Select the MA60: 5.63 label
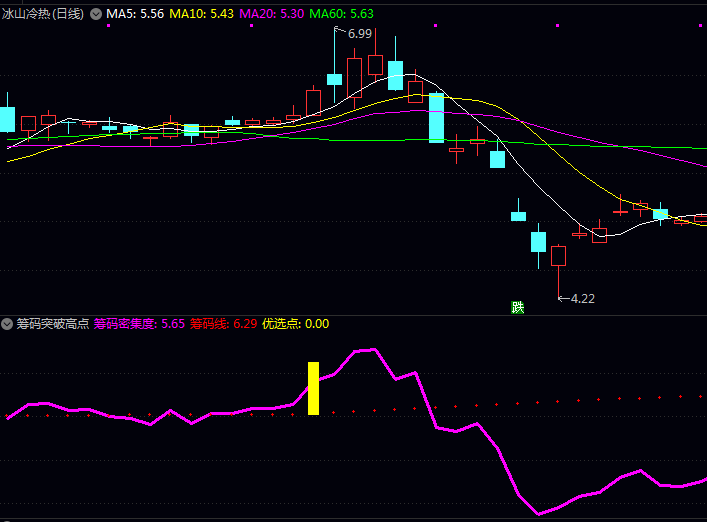Viewport: 707px width, 522px height. [x=341, y=14]
